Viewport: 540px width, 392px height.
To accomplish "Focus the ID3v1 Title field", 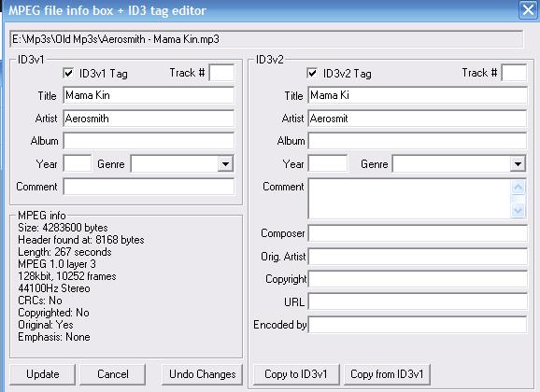I will (149, 95).
